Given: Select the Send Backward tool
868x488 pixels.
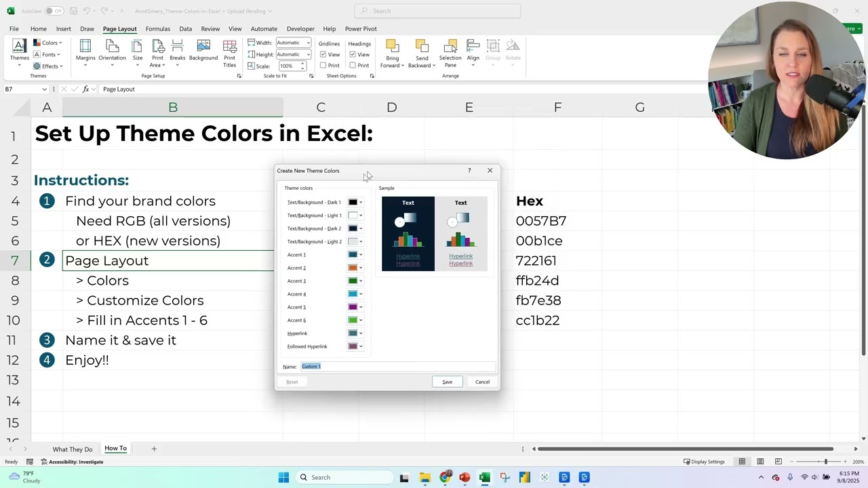Looking at the screenshot, I should tap(421, 53).
